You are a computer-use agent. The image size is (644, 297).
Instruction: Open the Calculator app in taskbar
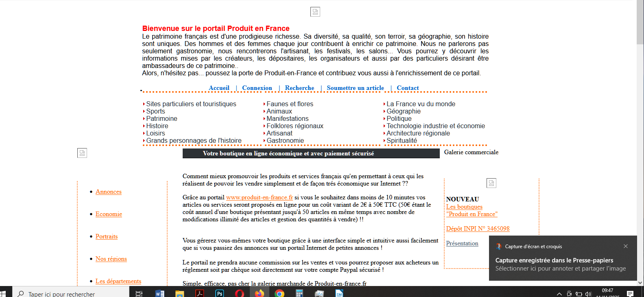[x=299, y=293]
